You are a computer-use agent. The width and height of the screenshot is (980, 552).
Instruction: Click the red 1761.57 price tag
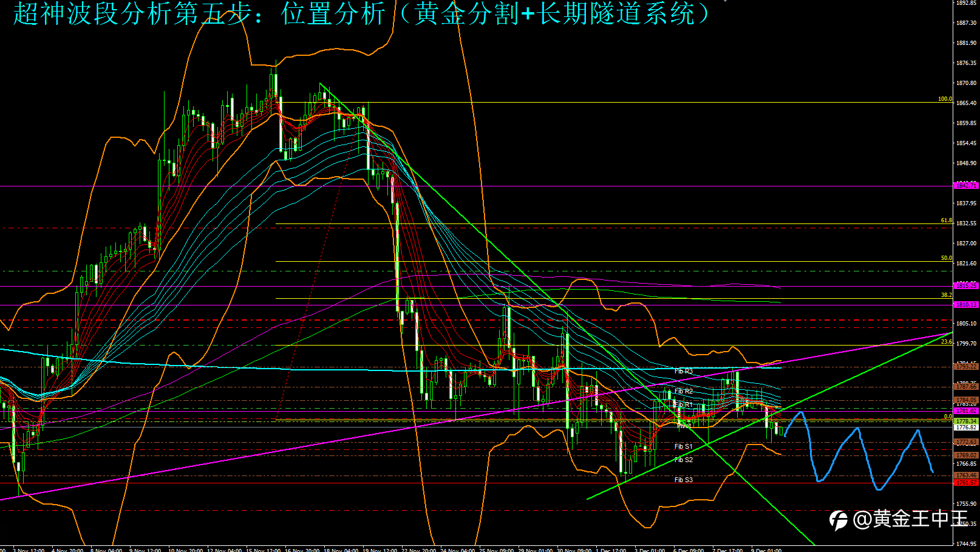tap(966, 483)
